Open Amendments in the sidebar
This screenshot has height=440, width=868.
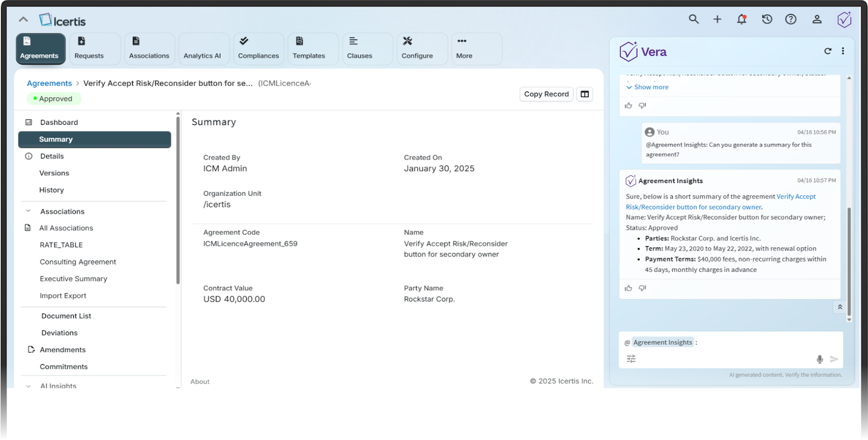(63, 350)
